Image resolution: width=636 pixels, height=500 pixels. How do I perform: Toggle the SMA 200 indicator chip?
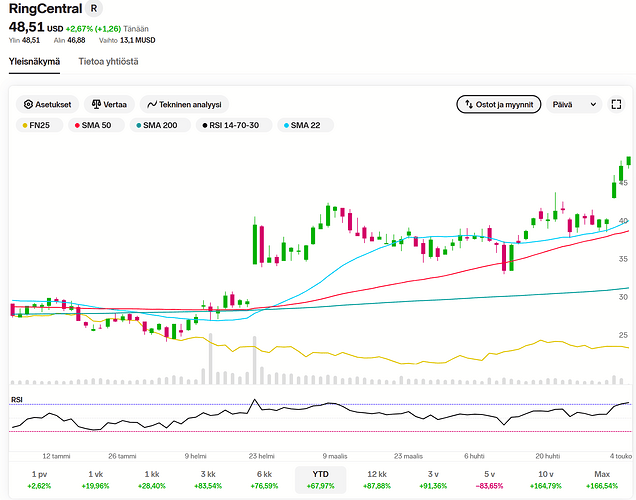[160, 125]
